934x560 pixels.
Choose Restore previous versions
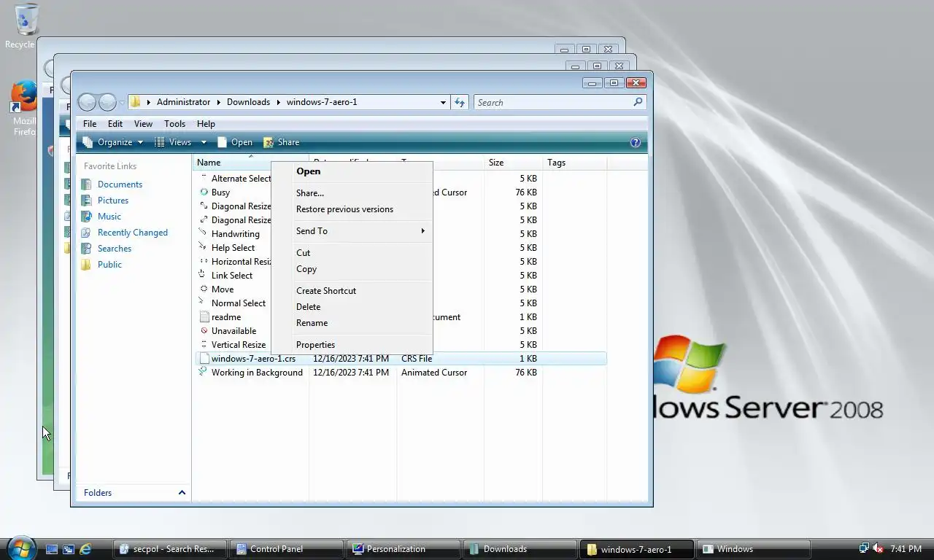352,209
